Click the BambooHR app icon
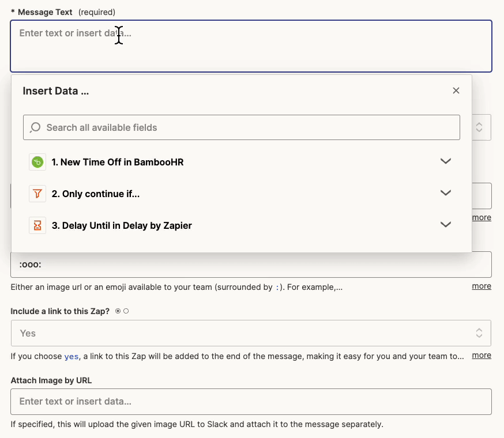 (37, 162)
